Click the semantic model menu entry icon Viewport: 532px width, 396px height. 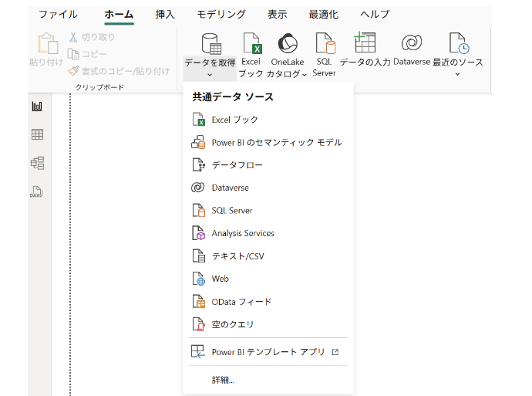pyautogui.click(x=198, y=142)
